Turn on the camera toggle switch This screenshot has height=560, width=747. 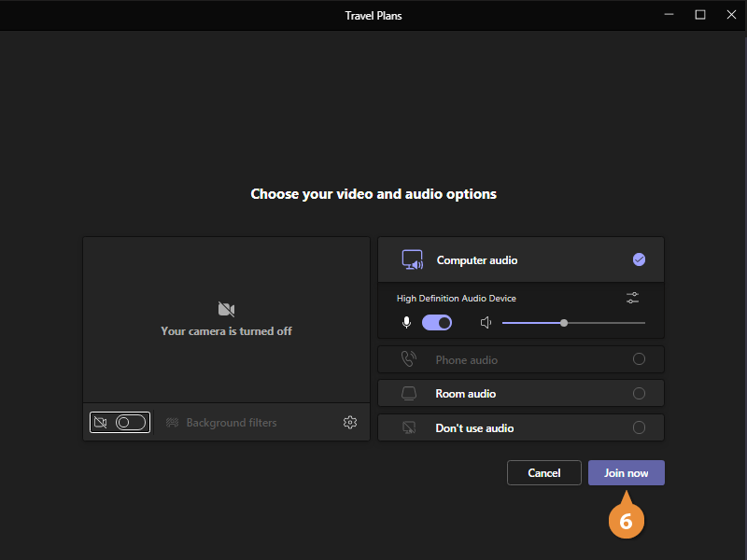pyautogui.click(x=132, y=423)
